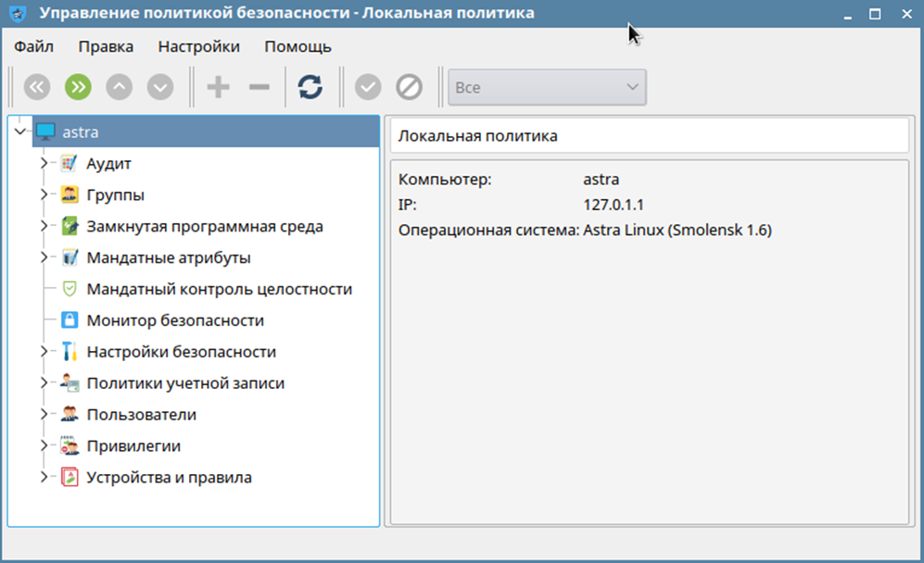Viewport: 924px width, 563px height.
Task: Select the Мандатный контроль целостности label
Action: [220, 289]
